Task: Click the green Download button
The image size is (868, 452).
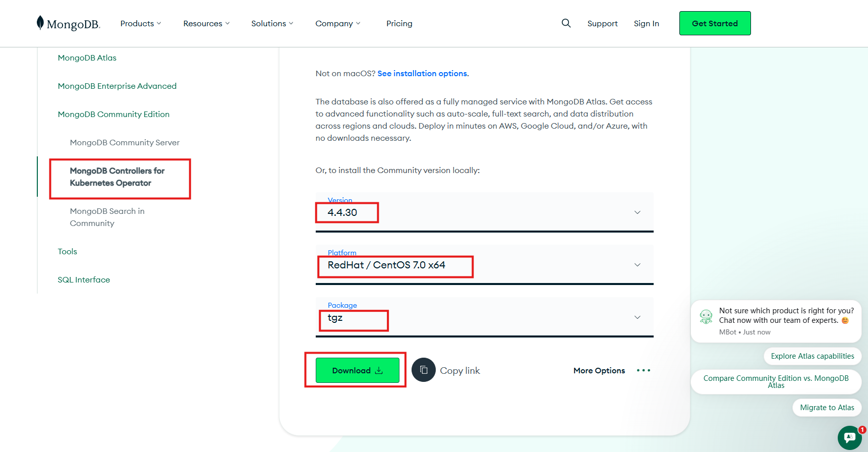Action: (x=357, y=370)
